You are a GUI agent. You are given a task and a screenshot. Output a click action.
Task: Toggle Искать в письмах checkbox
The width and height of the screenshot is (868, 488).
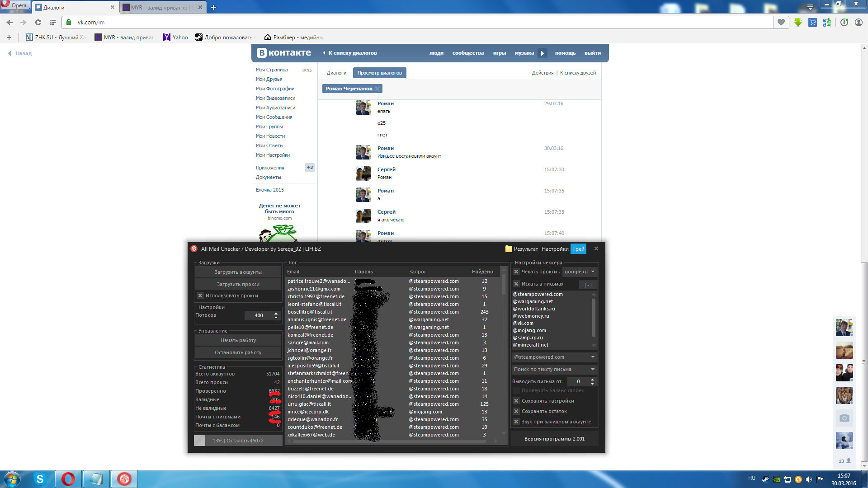pos(516,284)
